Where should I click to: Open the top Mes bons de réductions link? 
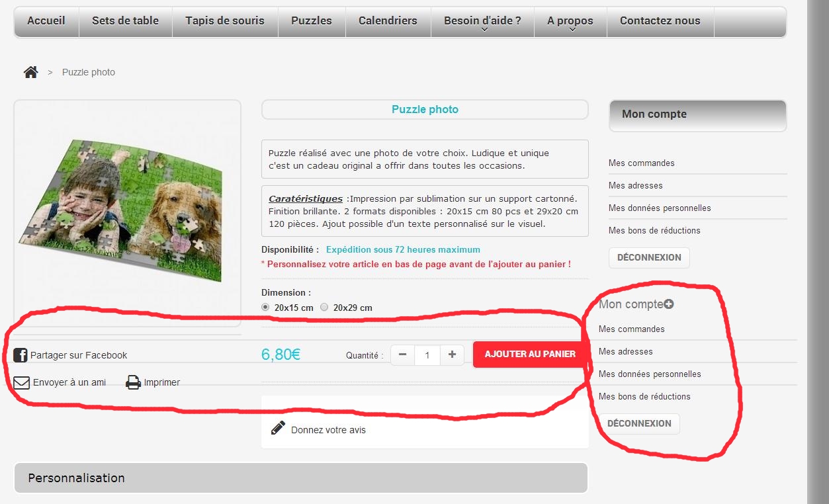coord(654,230)
